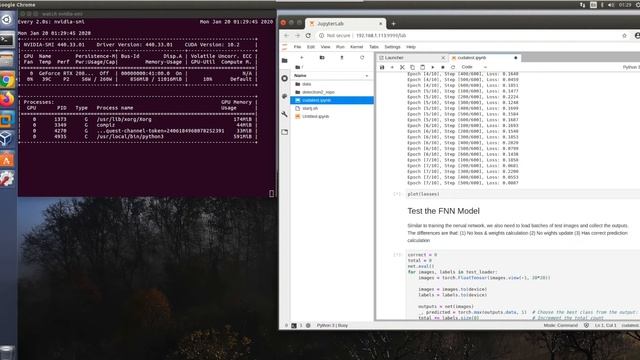
Task: Interrupt the kernel with stop icon
Action: point(443,67)
